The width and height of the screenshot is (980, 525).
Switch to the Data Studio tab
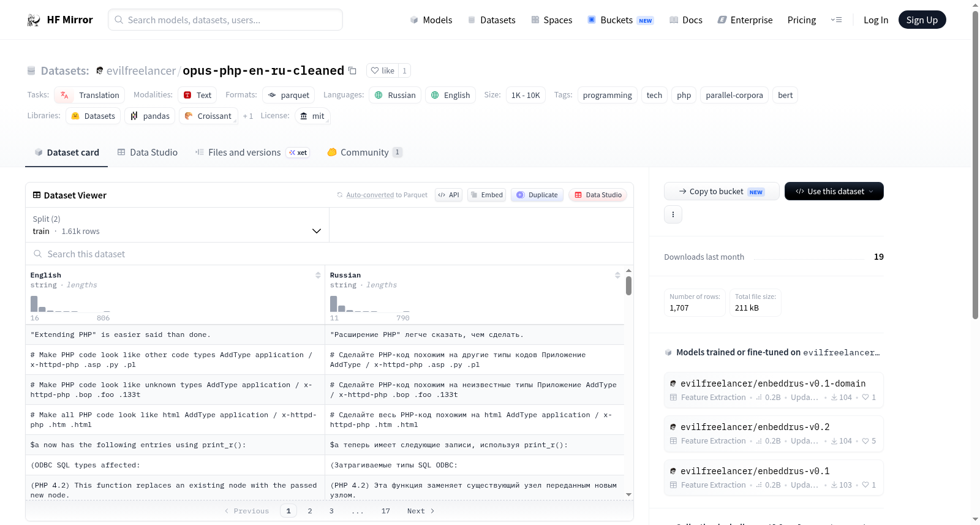pyautogui.click(x=148, y=153)
